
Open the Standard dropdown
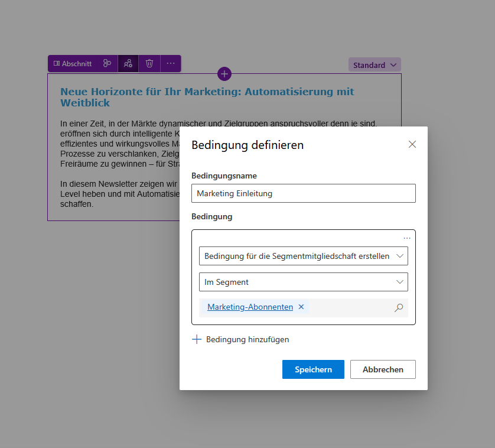(x=374, y=65)
